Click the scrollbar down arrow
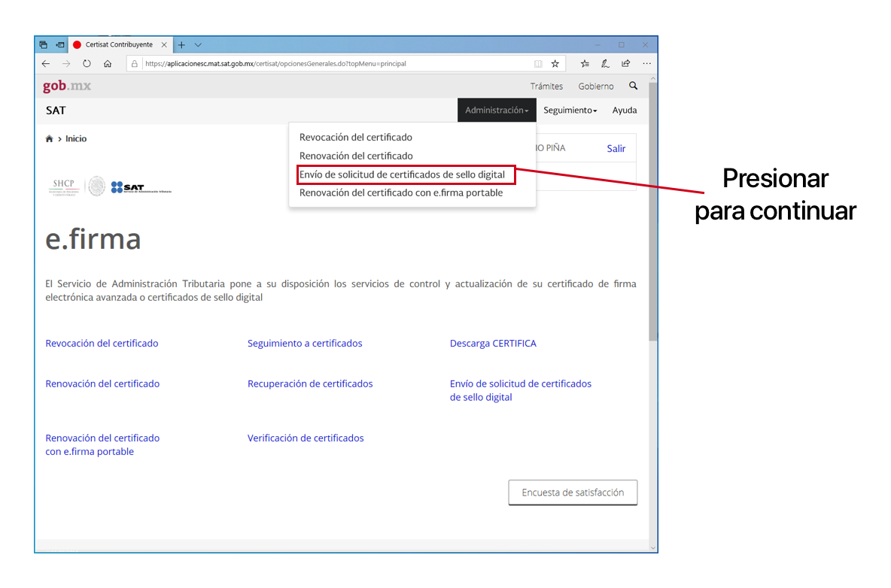Screen dimensions: 891x588 653,547
